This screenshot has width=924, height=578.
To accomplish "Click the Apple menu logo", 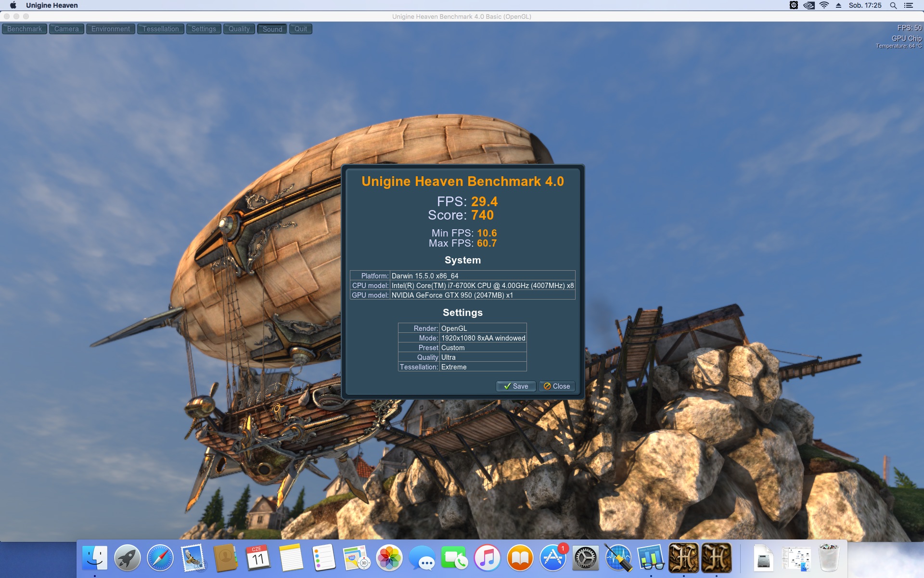I will (x=13, y=5).
